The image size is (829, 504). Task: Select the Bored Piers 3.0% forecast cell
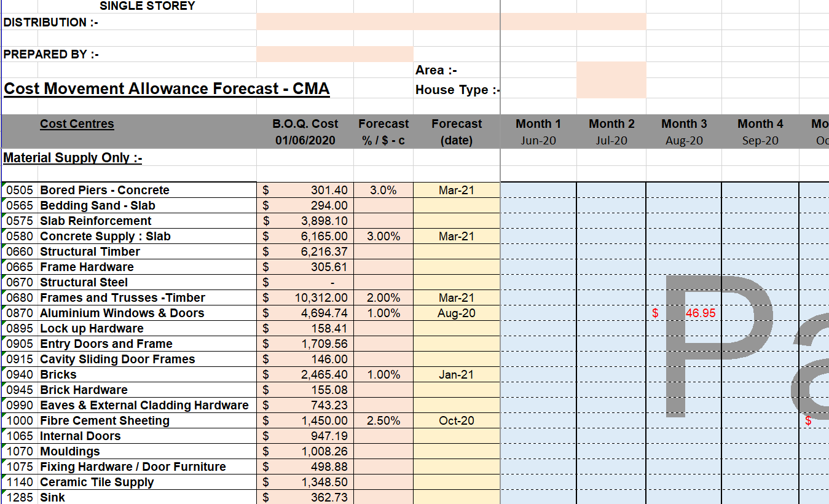pyautogui.click(x=383, y=191)
